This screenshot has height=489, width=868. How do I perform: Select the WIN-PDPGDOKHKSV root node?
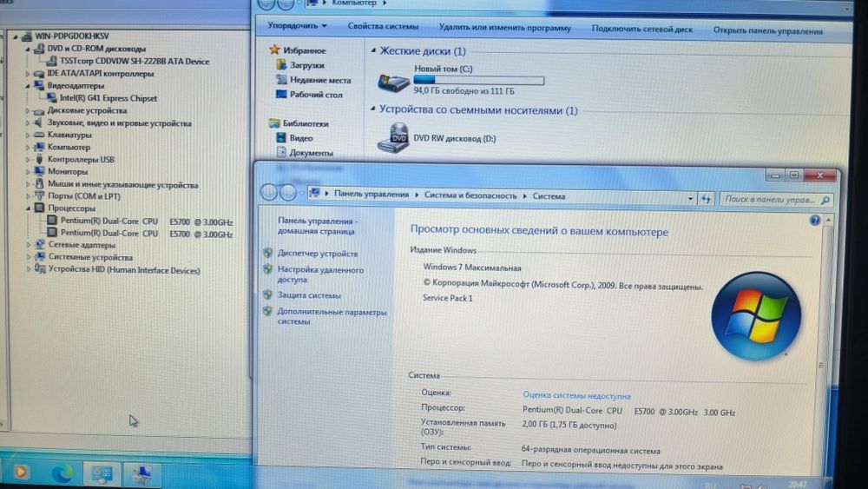coord(72,36)
